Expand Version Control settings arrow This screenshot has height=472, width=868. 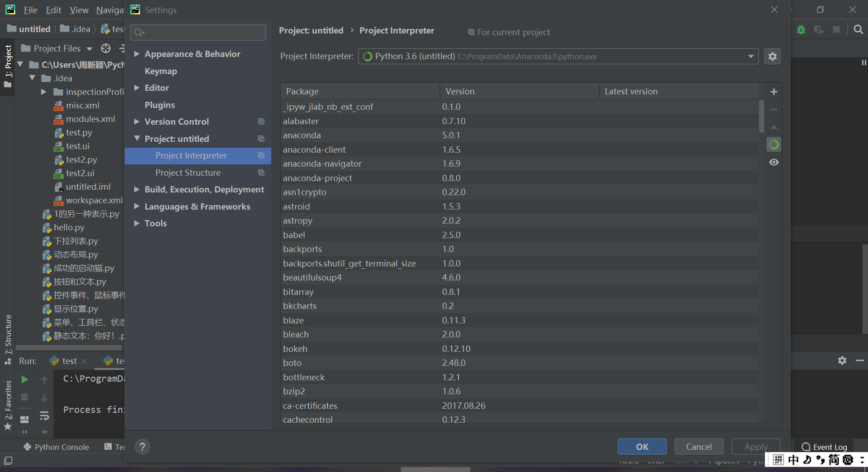click(x=137, y=122)
